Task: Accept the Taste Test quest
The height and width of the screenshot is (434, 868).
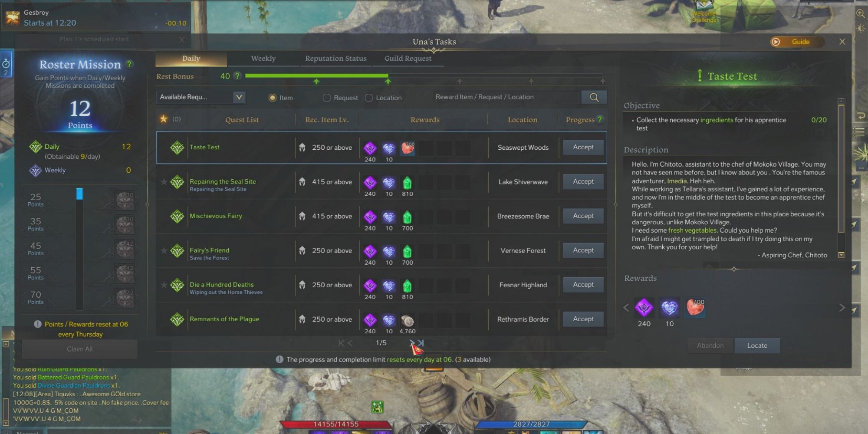Action: pyautogui.click(x=583, y=147)
